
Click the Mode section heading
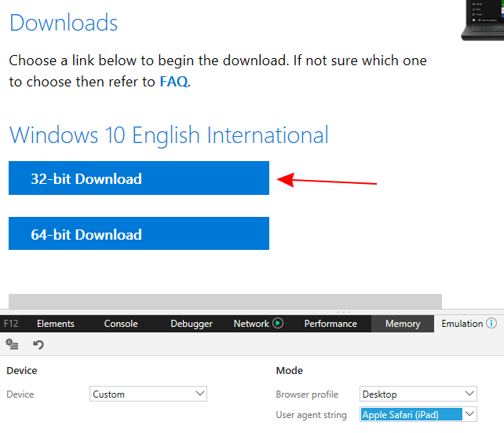pos(289,371)
